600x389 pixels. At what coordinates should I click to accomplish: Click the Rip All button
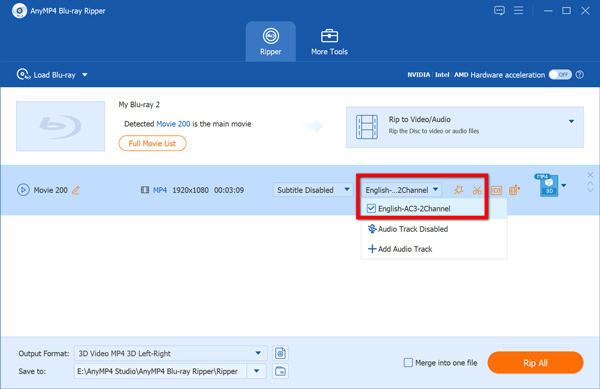[x=535, y=363]
